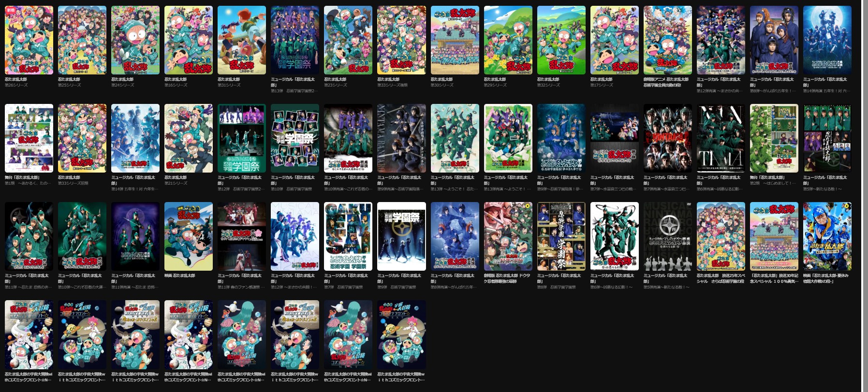Open the 忍たま乱太郎 第26シリーズ poster with 新着 badge
The width and height of the screenshot is (868, 392).
point(29,40)
